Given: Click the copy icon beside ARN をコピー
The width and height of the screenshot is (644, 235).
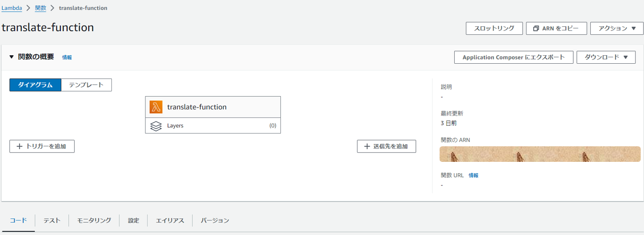Looking at the screenshot, I should [536, 28].
